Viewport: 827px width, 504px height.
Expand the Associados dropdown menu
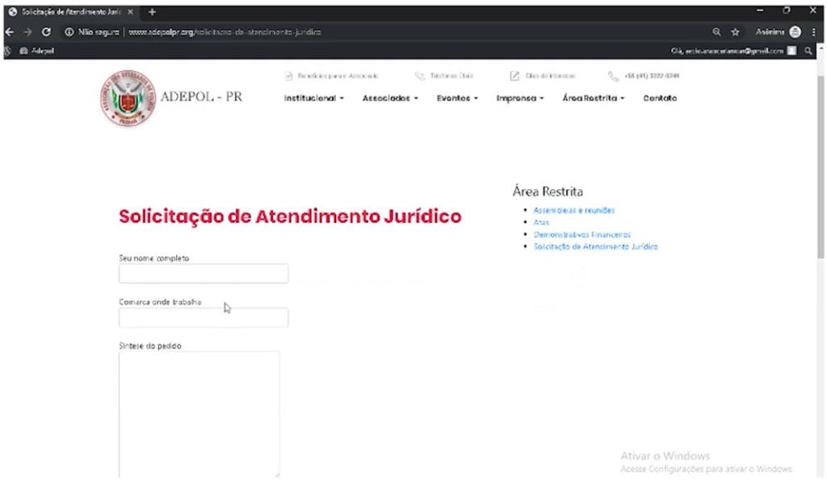[390, 99]
